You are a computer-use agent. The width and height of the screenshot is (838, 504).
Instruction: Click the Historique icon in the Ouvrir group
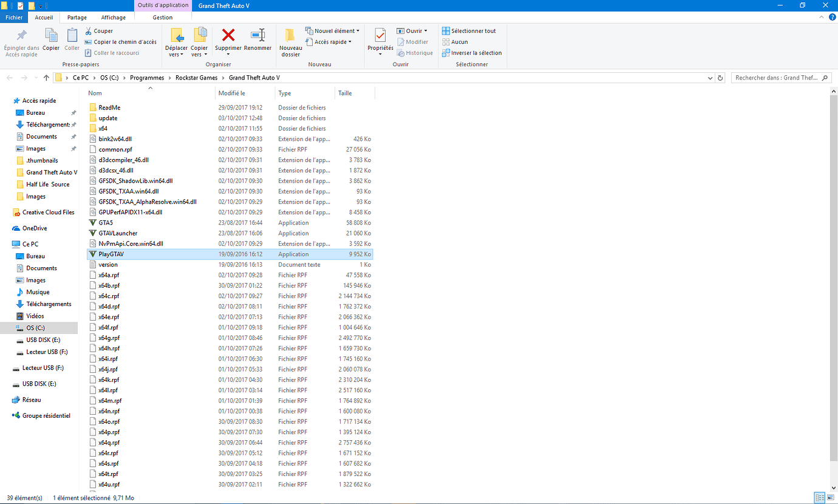coord(402,53)
